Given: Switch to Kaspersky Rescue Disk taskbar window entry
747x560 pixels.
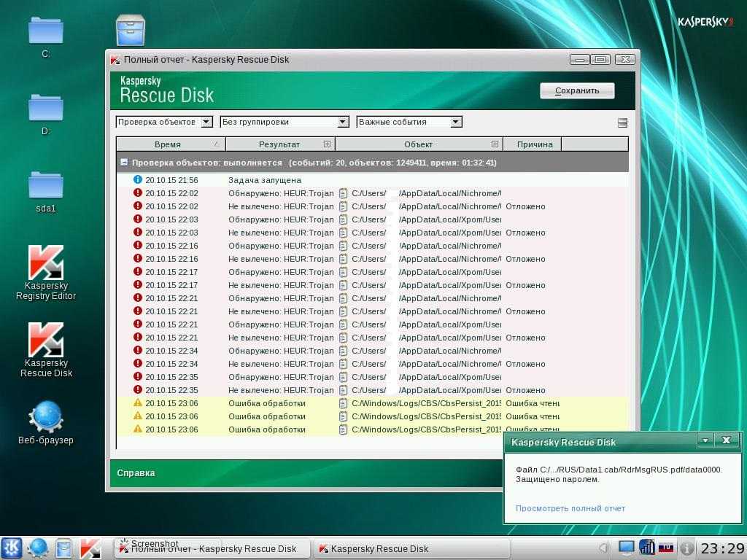Looking at the screenshot, I should [x=411, y=548].
